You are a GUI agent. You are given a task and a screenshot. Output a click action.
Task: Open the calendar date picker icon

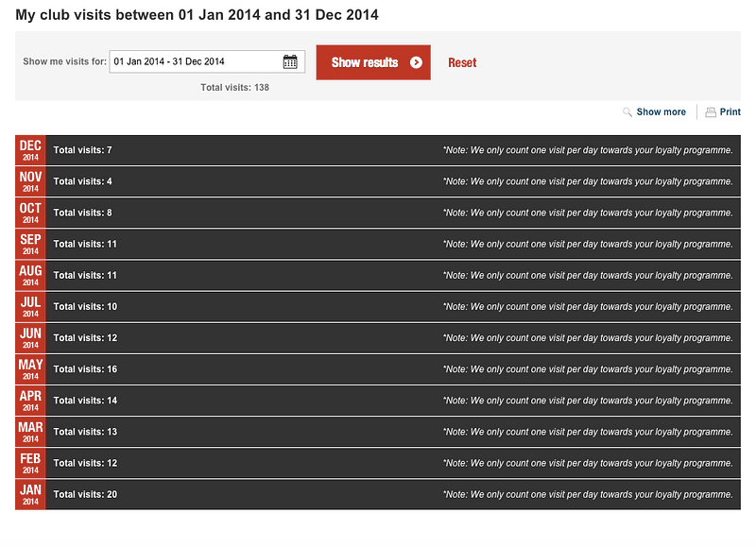point(290,61)
